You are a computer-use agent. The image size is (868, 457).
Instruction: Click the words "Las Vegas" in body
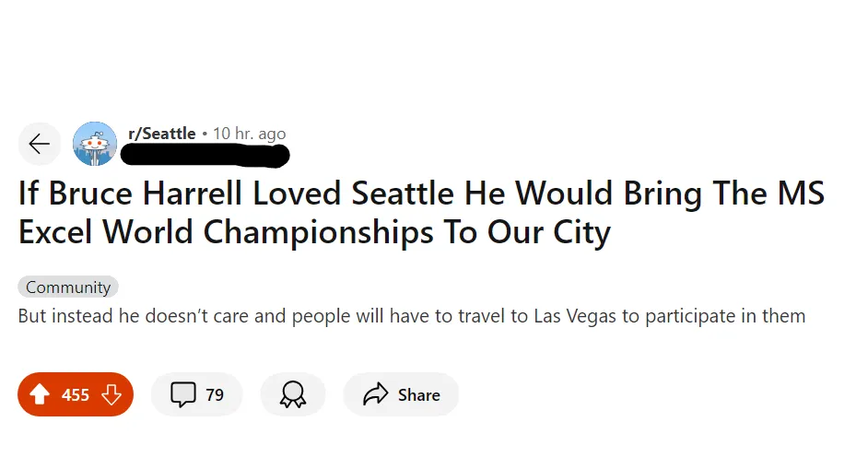coord(575,316)
